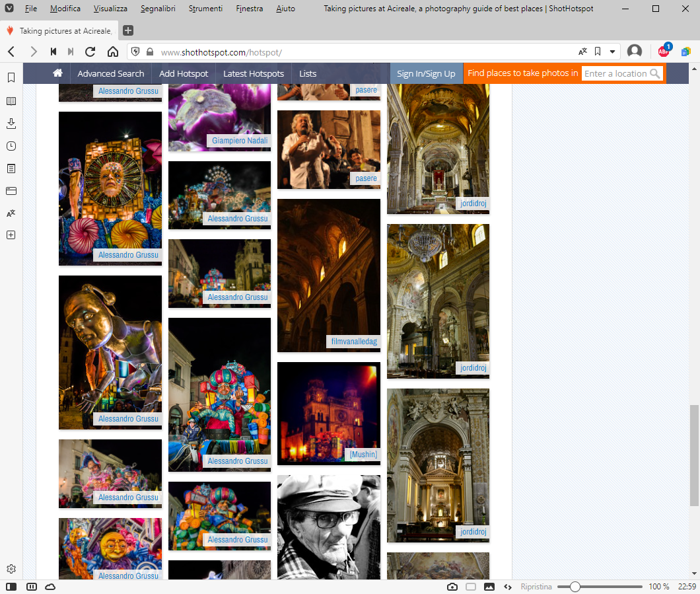Open the Modifica menu

(x=65, y=9)
